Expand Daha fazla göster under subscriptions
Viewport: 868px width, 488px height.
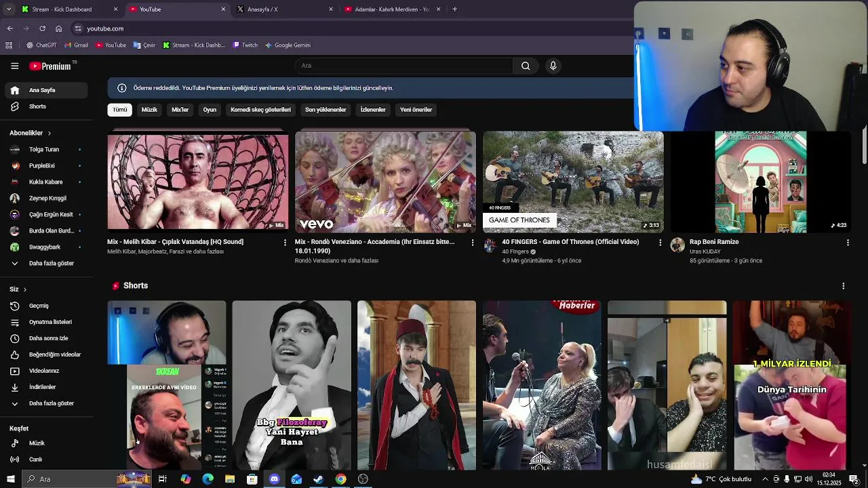pyautogui.click(x=45, y=263)
